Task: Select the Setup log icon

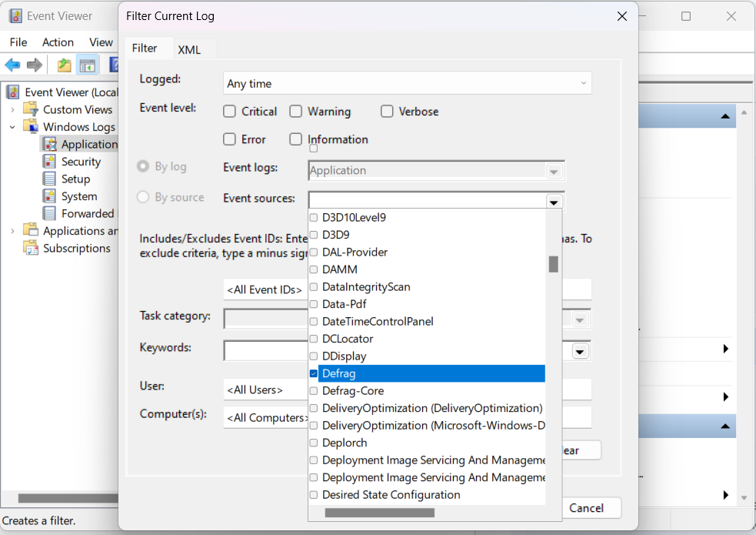Action: coord(49,179)
